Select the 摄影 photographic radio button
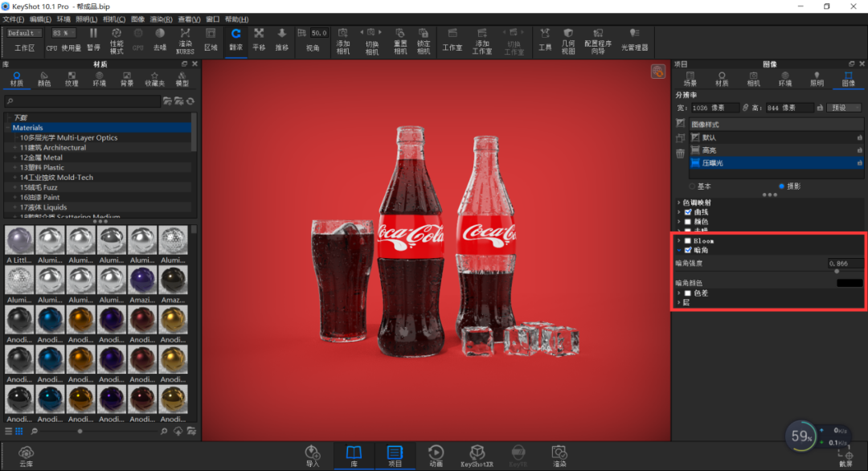The height and width of the screenshot is (471, 868). click(x=782, y=186)
